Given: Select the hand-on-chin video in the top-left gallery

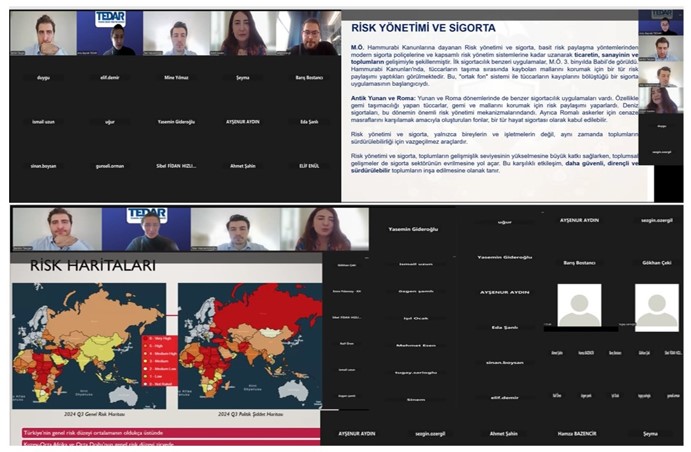Looking at the screenshot, I should (43, 33).
